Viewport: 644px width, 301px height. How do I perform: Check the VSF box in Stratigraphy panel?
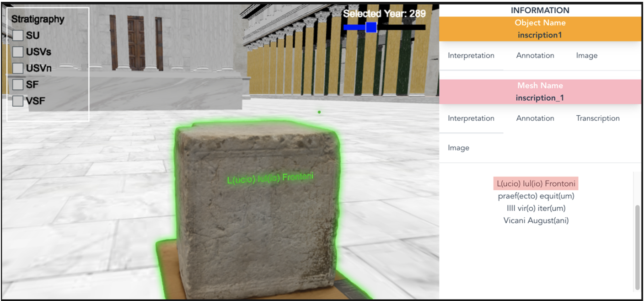tap(18, 100)
